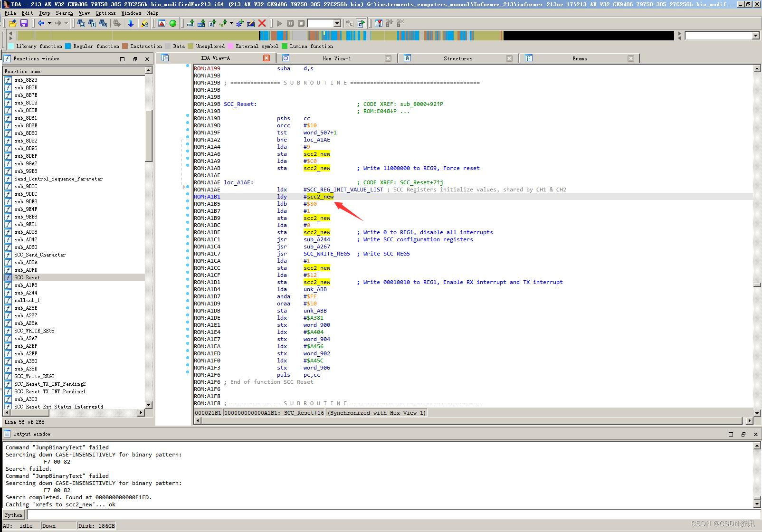Open the Search menu
This screenshot has width=762, height=532.
click(x=64, y=13)
